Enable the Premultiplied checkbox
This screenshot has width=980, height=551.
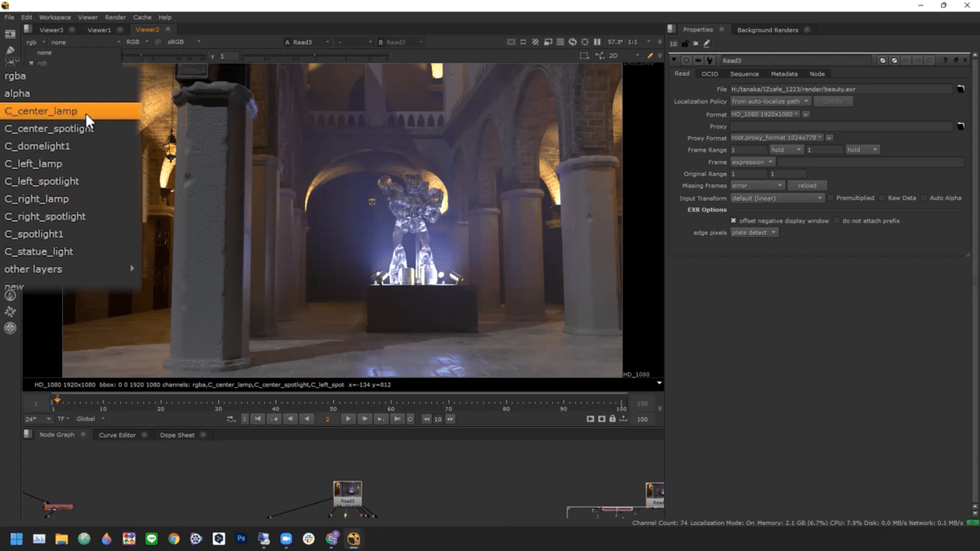point(831,198)
